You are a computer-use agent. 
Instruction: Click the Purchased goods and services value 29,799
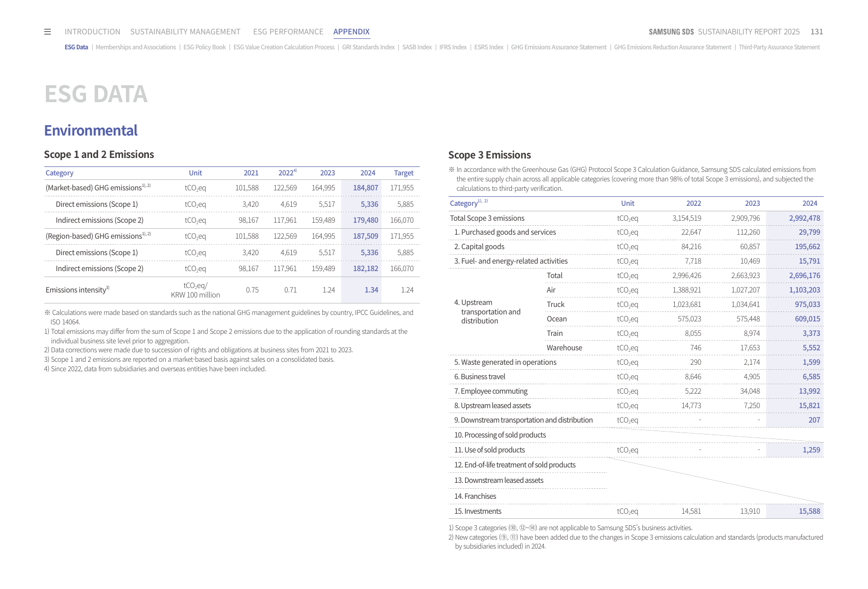coord(809,232)
